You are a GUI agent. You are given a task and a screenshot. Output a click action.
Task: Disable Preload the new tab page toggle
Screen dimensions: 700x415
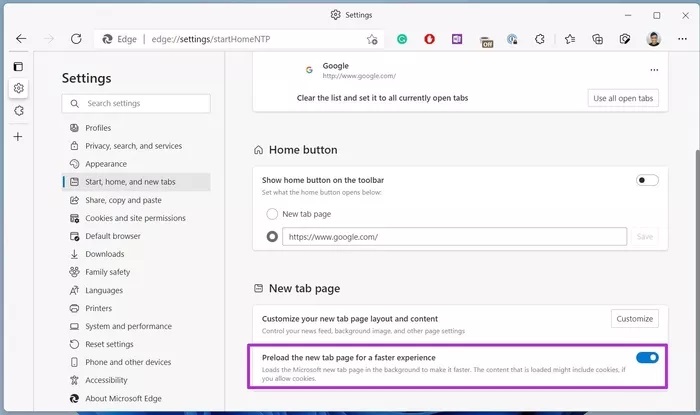647,357
